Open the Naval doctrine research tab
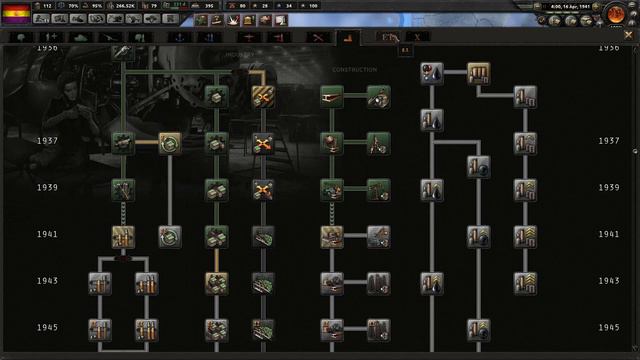 [209, 38]
